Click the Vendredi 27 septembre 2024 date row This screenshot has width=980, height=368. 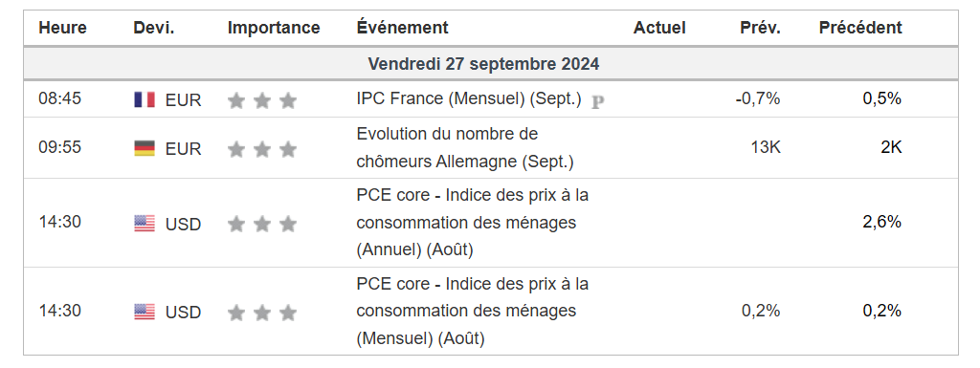coord(491,64)
